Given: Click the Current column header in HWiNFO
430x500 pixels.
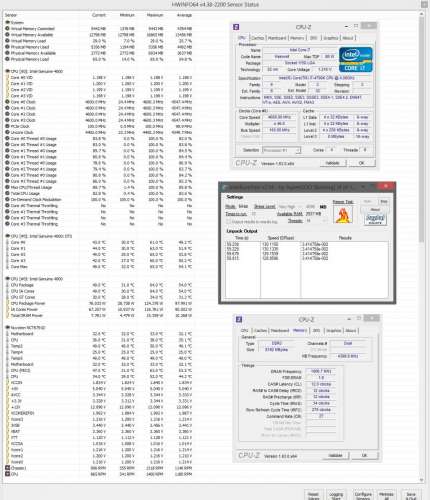Looking at the screenshot, I should pos(99,15).
